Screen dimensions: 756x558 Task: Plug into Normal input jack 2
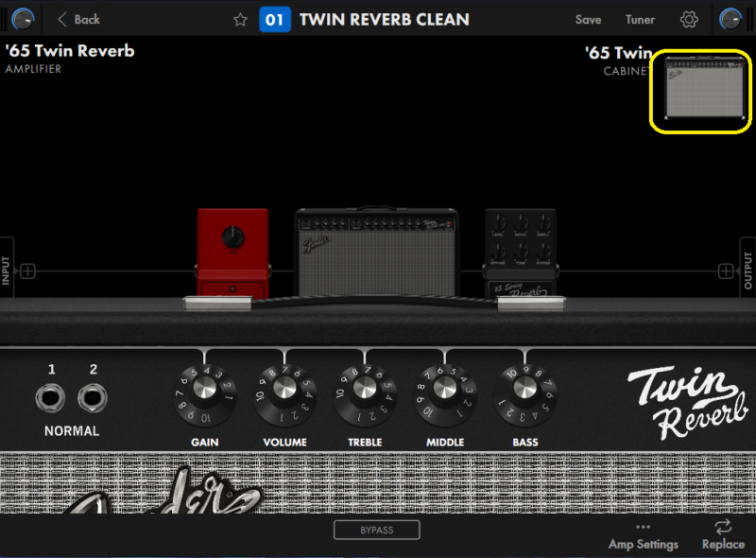(x=93, y=398)
